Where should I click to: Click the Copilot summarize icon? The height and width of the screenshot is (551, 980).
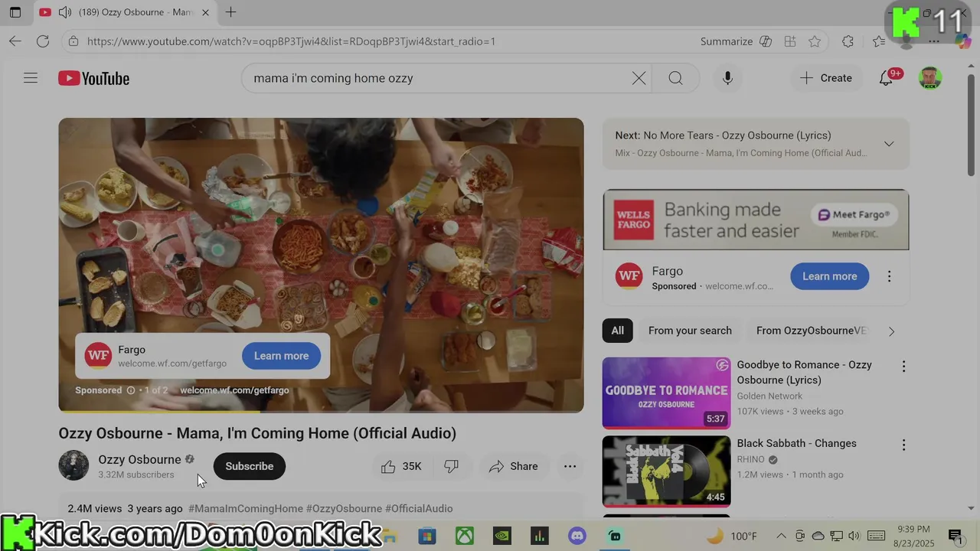tap(766, 41)
